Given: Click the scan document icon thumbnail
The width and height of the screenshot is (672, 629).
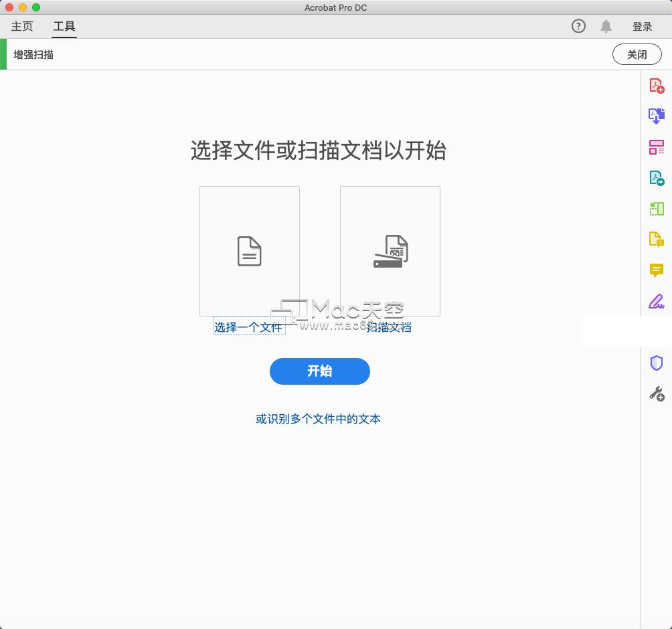Looking at the screenshot, I should tap(390, 250).
